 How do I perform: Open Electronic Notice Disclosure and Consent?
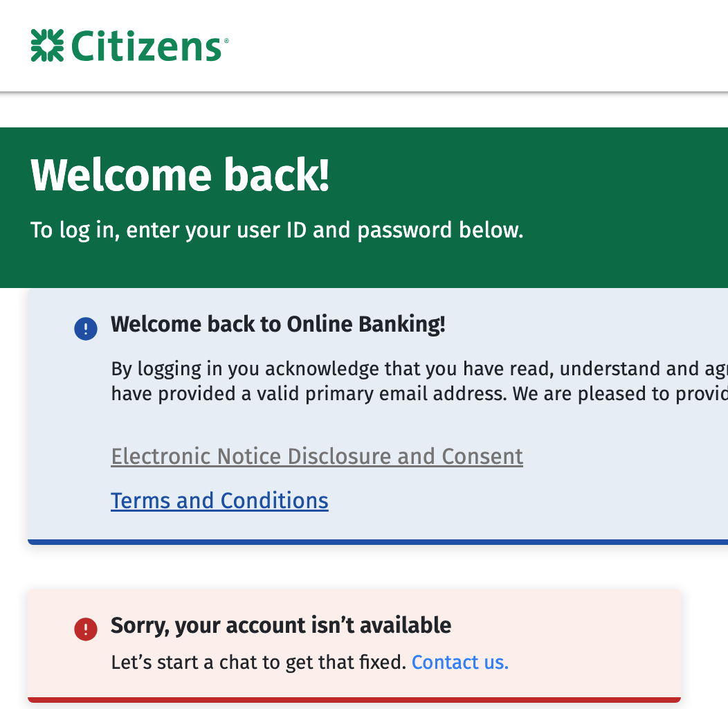(x=317, y=456)
